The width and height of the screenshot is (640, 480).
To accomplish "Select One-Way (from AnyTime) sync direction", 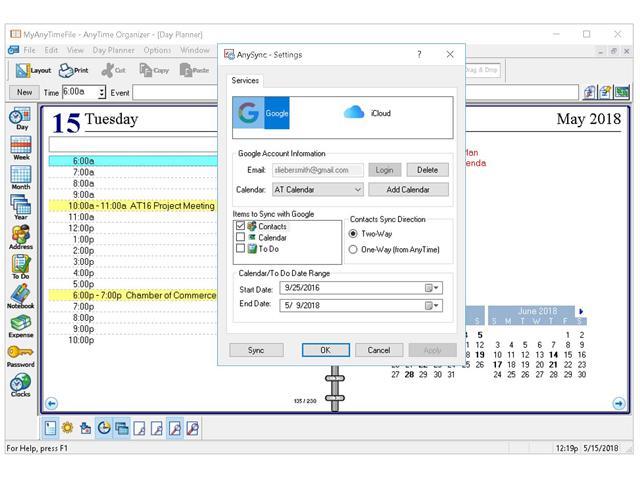I will [x=353, y=249].
